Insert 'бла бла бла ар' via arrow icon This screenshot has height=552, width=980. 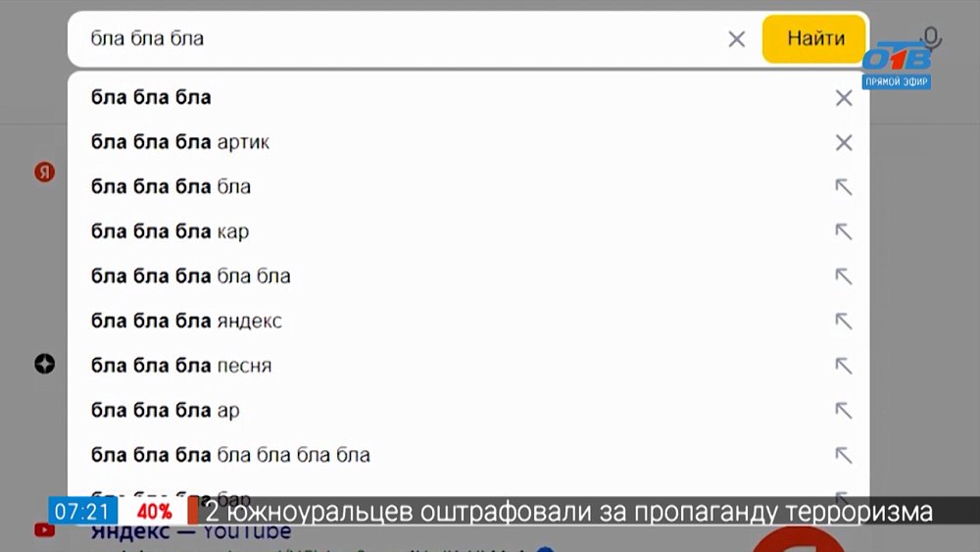[844, 411]
